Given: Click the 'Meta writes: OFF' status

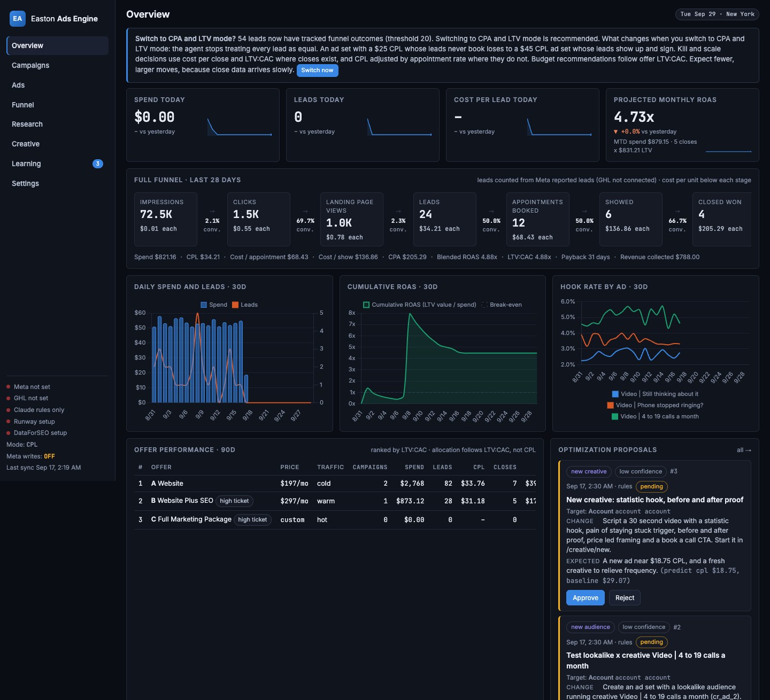Looking at the screenshot, I should point(30,456).
